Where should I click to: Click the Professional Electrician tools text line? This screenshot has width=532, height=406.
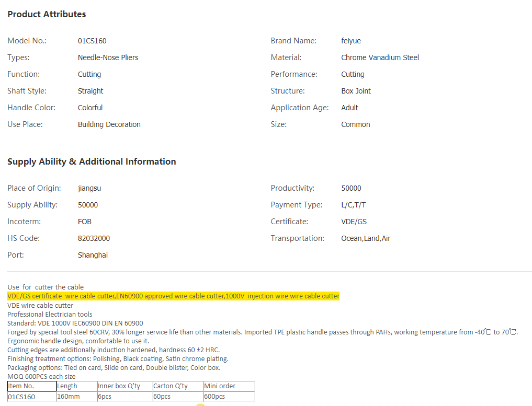click(50, 315)
